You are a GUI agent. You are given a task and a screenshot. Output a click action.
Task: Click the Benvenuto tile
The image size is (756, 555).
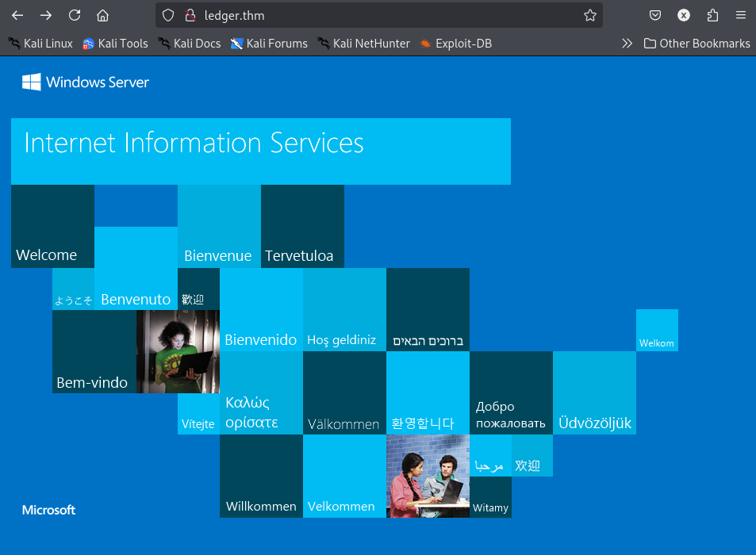(x=136, y=268)
